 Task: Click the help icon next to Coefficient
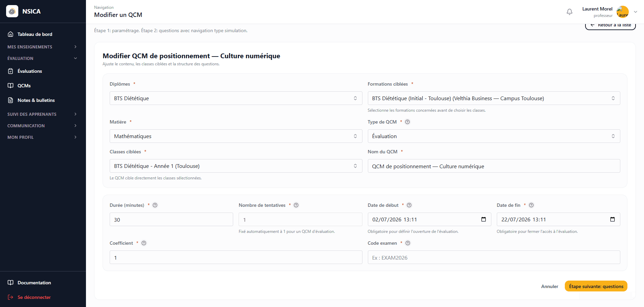coord(144,243)
